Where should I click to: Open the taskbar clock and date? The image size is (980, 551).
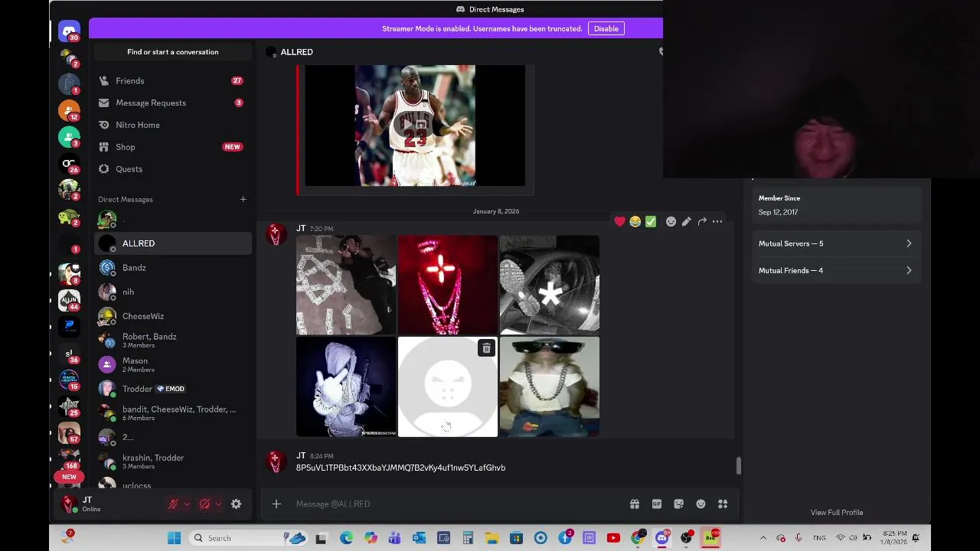coord(893,538)
